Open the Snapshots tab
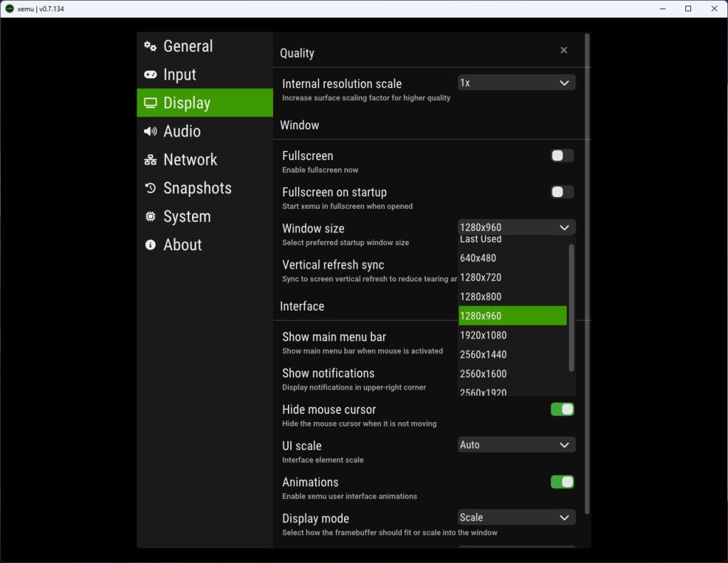Image resolution: width=728 pixels, height=563 pixels. pos(205,188)
